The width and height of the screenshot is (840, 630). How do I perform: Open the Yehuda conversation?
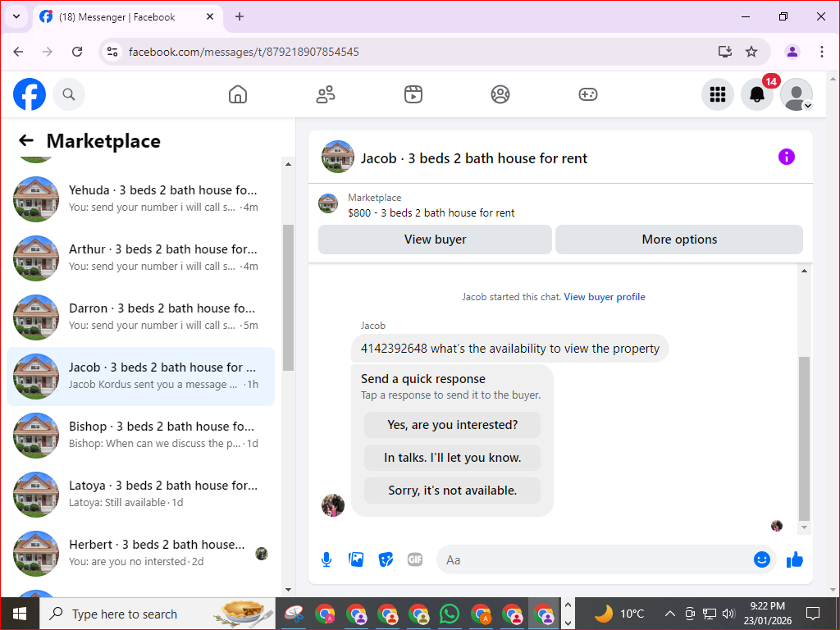click(141, 199)
